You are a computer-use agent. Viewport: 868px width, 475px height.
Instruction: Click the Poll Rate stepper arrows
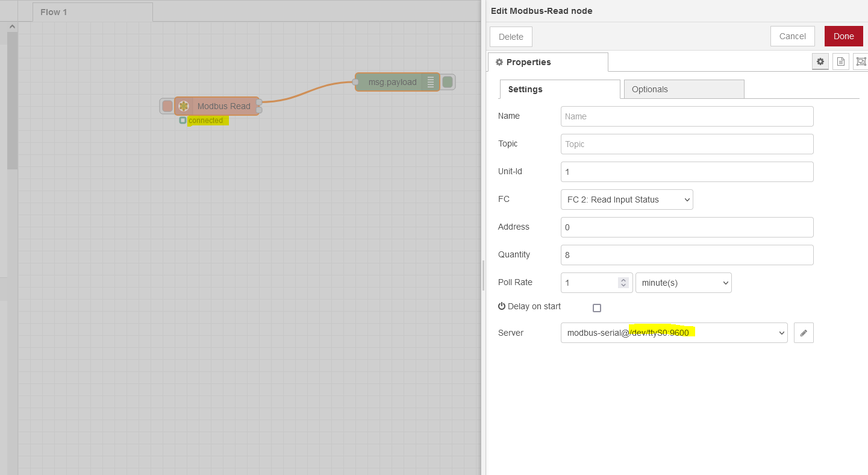pos(623,283)
